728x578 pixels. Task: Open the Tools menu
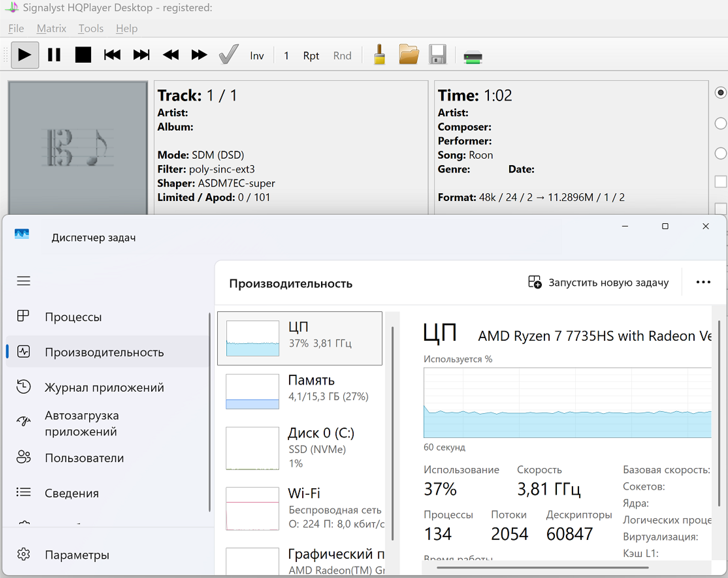click(91, 28)
